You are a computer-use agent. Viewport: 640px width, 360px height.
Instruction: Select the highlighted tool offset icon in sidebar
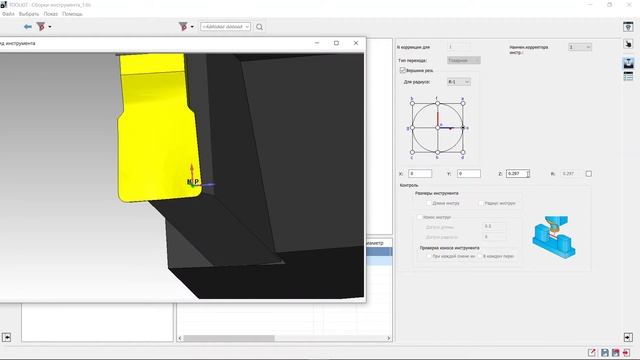pyautogui.click(x=628, y=63)
